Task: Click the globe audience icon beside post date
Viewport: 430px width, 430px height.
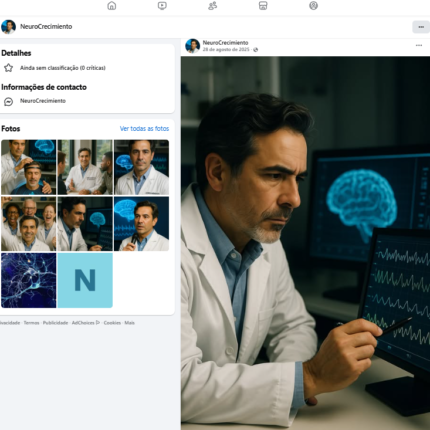Action: [255, 50]
